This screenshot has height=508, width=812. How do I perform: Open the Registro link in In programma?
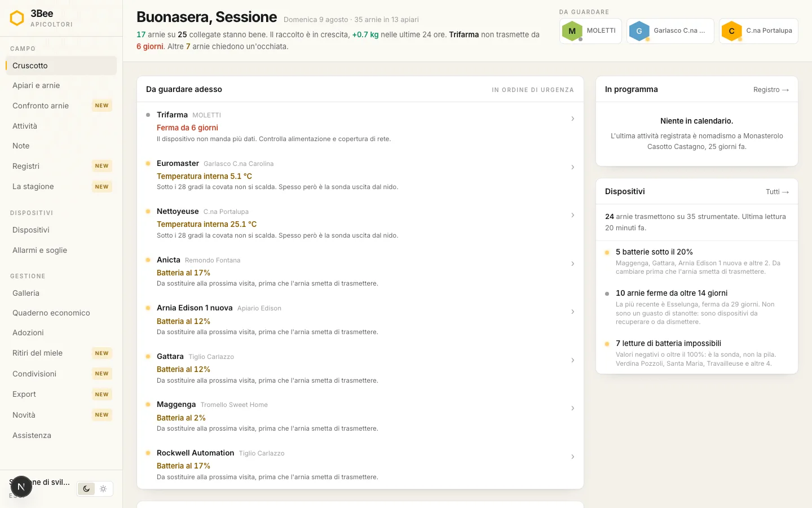[771, 90]
